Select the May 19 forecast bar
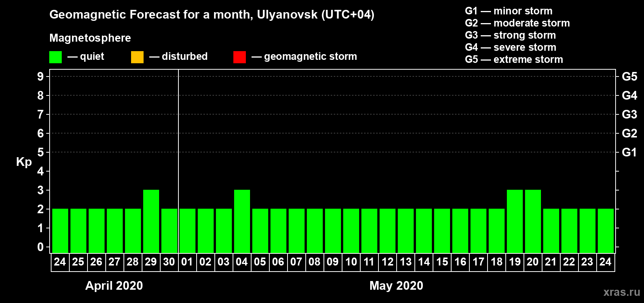644x303 pixels. [515, 221]
